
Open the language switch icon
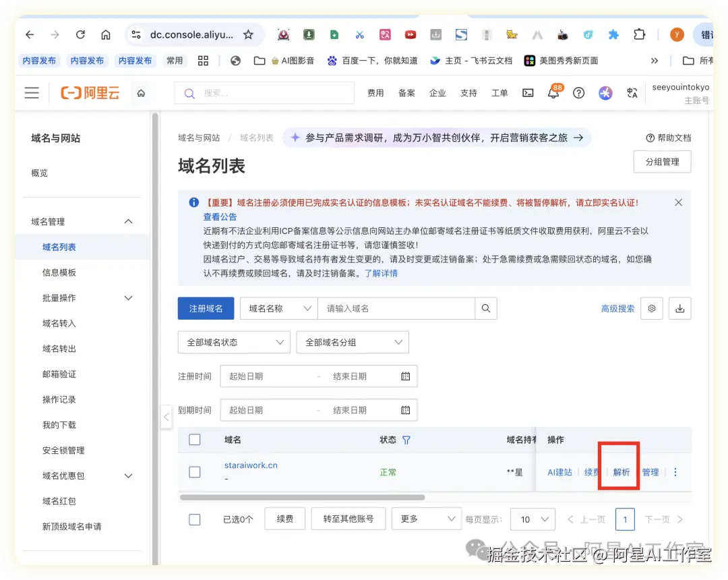(x=632, y=94)
